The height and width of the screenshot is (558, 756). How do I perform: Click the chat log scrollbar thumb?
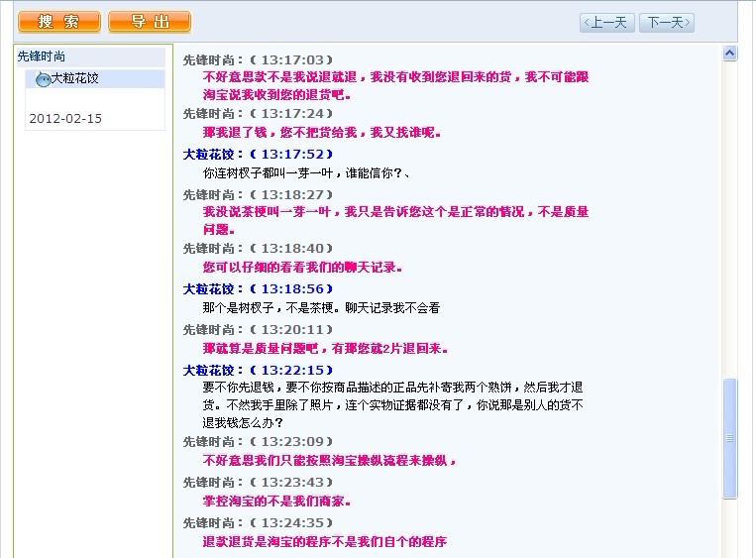point(730,436)
